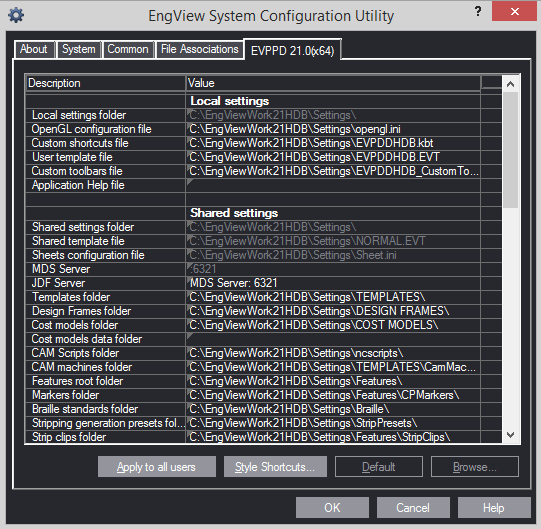Select Braille standards folder row
This screenshot has width=541, height=529.
pos(253,409)
